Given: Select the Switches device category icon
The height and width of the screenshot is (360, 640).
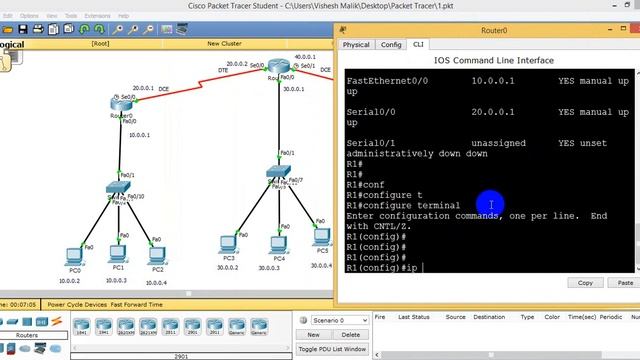Looking at the screenshot, I should click(x=13, y=322).
